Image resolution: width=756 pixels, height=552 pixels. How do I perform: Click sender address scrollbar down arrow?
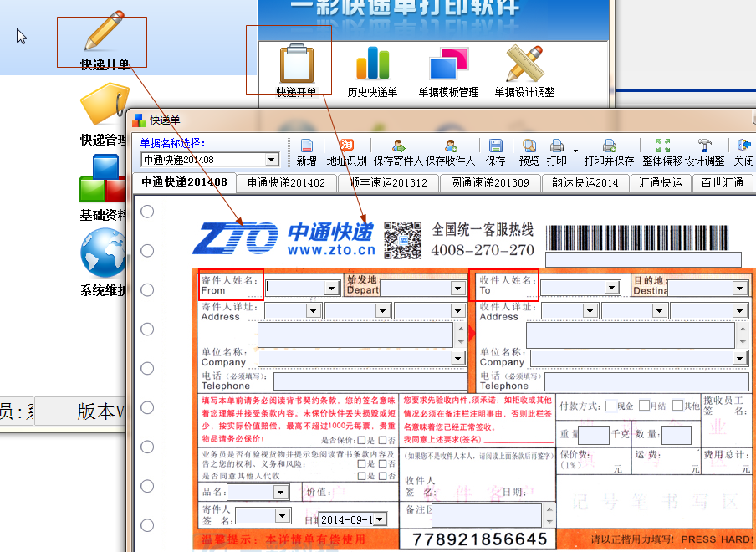click(x=461, y=342)
